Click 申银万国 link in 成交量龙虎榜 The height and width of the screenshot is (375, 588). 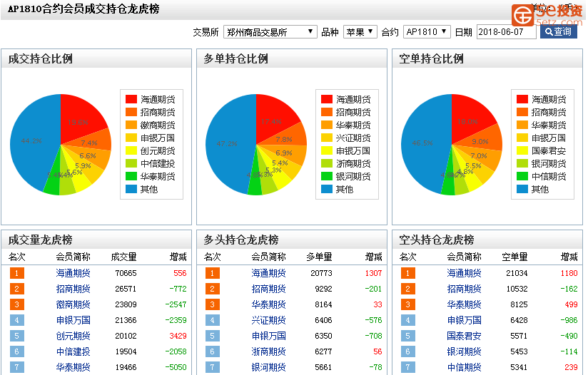[73, 320]
